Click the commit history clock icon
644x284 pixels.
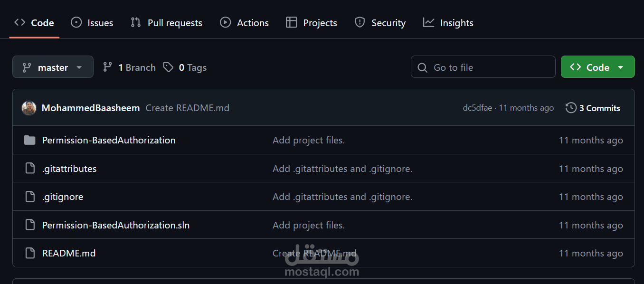click(x=570, y=108)
